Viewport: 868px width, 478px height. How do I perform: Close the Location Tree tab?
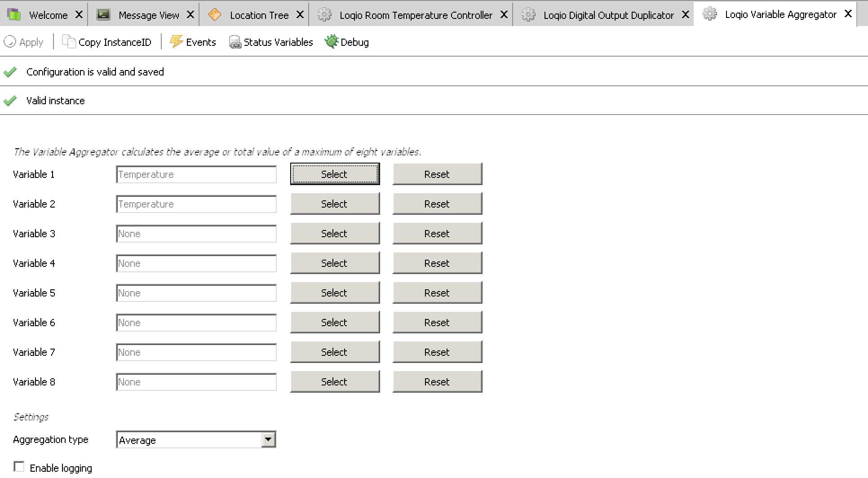click(x=300, y=15)
